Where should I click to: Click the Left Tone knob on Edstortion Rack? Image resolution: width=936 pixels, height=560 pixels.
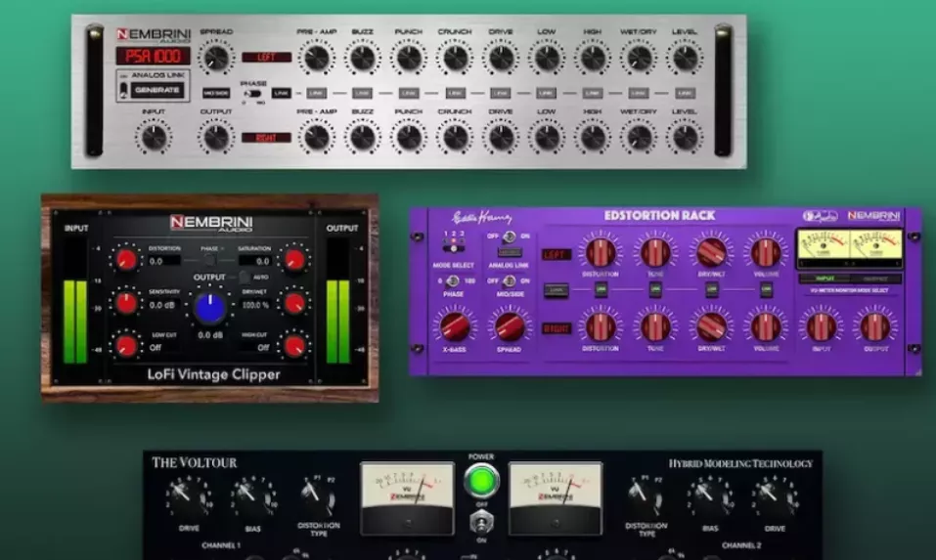coord(655,252)
